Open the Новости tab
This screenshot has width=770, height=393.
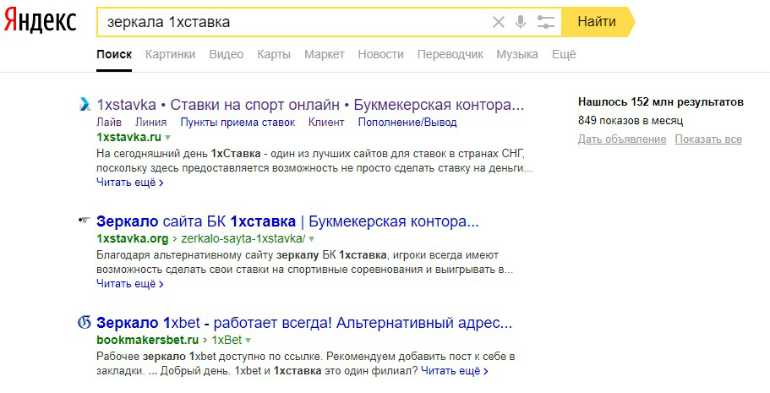381,54
